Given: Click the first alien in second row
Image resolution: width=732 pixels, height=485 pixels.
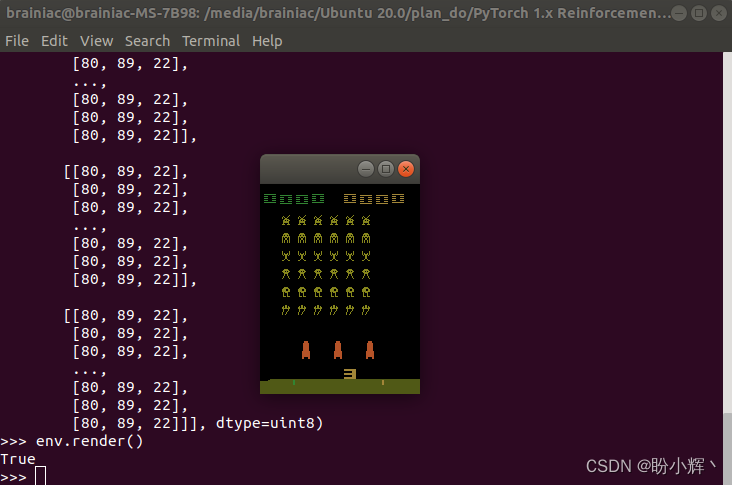Looking at the screenshot, I should 286,239.
